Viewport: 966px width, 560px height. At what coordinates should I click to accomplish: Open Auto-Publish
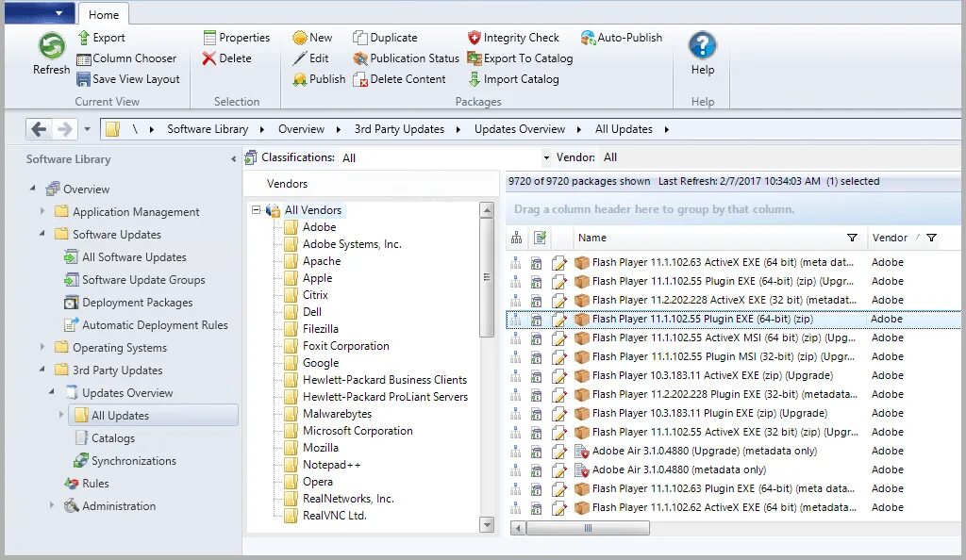tap(622, 38)
